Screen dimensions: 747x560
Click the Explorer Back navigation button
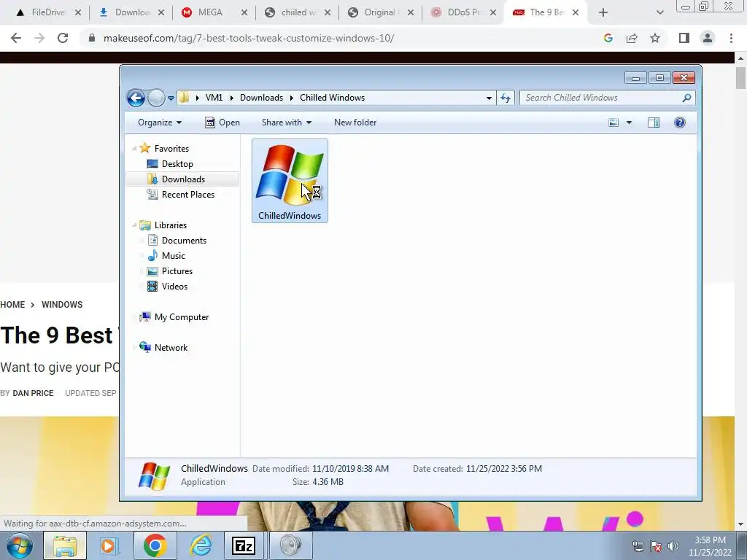click(136, 98)
